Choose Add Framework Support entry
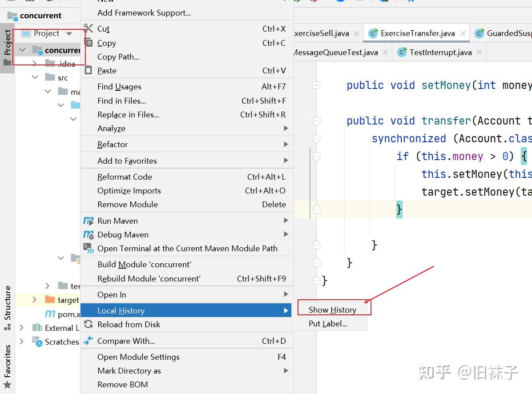This screenshot has width=532, height=394. (187, 13)
